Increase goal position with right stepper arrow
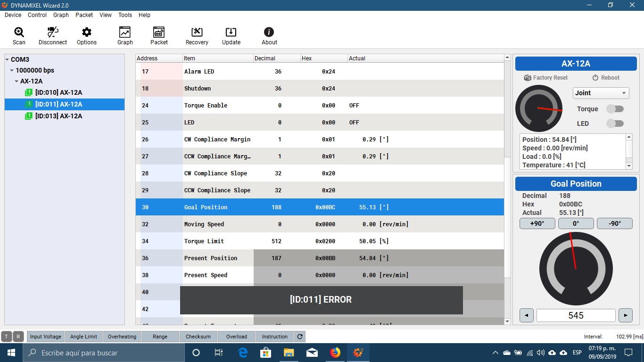Screen dimensions: 644x362 coord(626,315)
